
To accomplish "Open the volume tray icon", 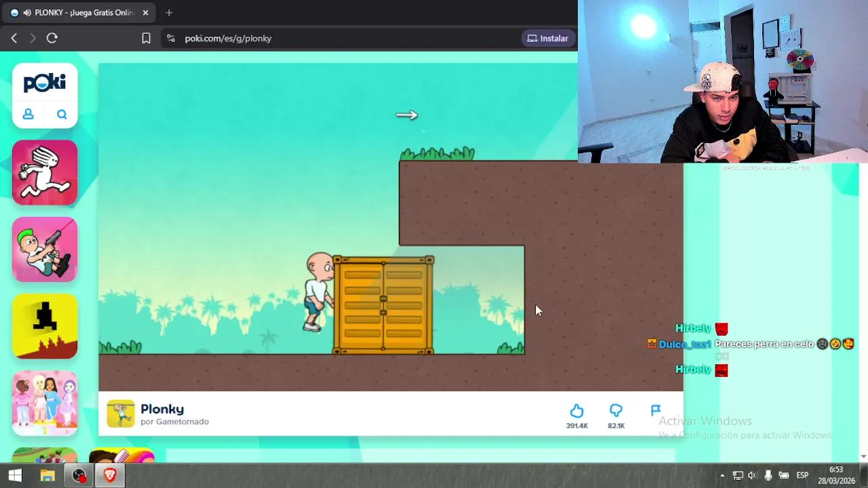I will click(752, 475).
